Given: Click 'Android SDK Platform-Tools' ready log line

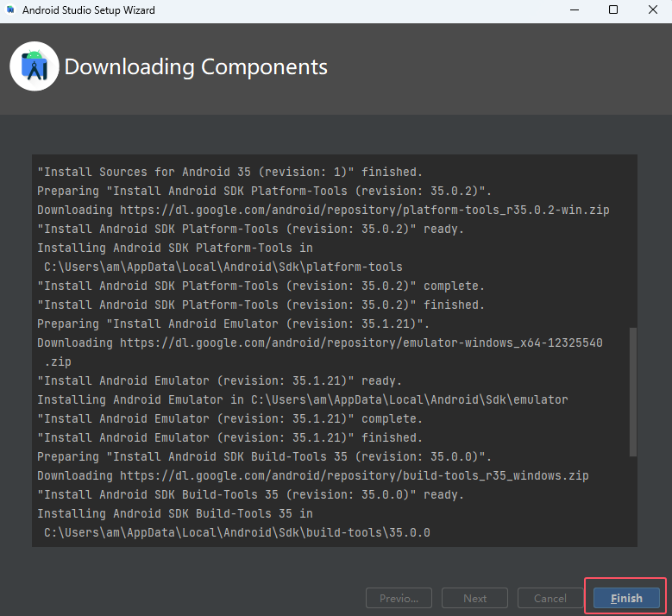Looking at the screenshot, I should click(251, 229).
